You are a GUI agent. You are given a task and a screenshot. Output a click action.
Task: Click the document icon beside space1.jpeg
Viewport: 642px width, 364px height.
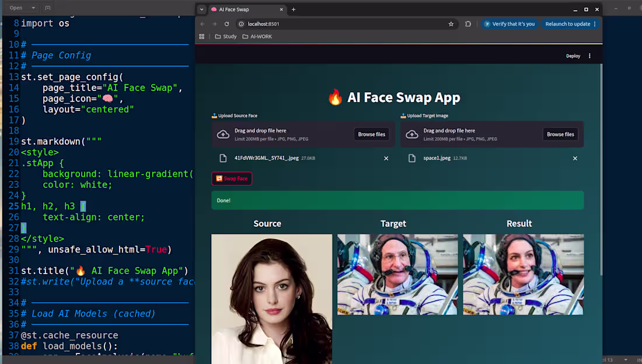(x=413, y=157)
